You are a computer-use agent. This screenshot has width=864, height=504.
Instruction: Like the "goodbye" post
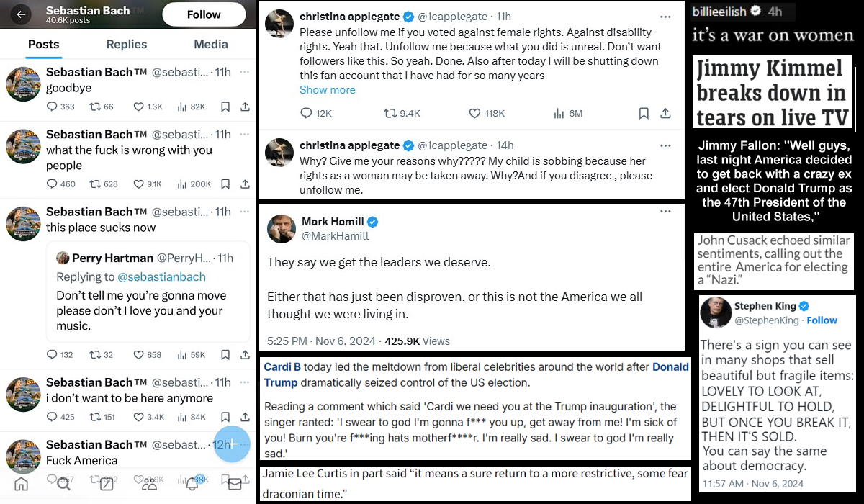tap(139, 107)
